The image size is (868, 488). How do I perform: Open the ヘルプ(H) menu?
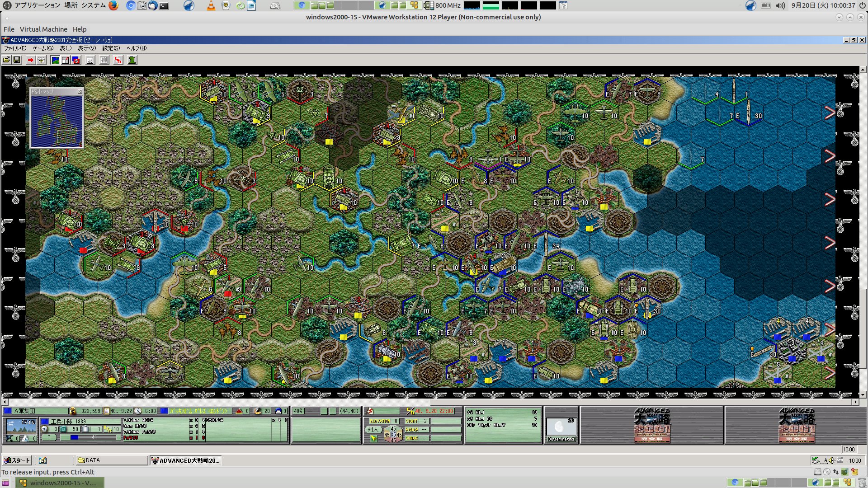[136, 48]
